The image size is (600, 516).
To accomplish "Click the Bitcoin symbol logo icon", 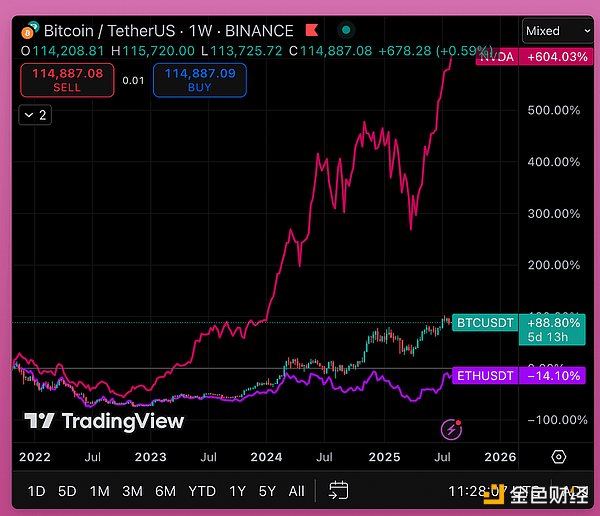I will (30, 31).
